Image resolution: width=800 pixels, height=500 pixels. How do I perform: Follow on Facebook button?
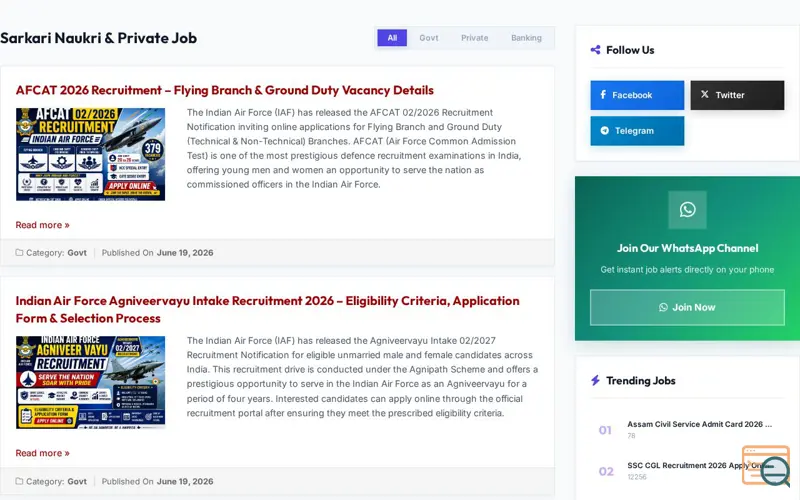[637, 95]
